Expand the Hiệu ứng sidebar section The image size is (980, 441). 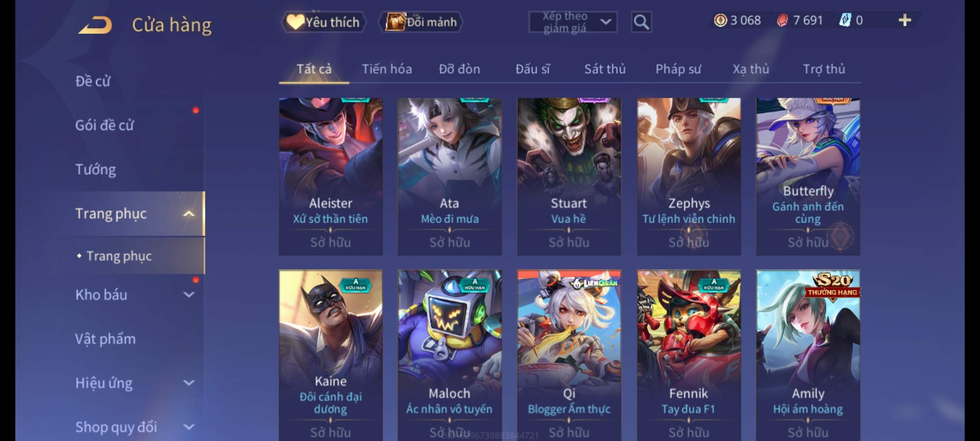coord(189,383)
